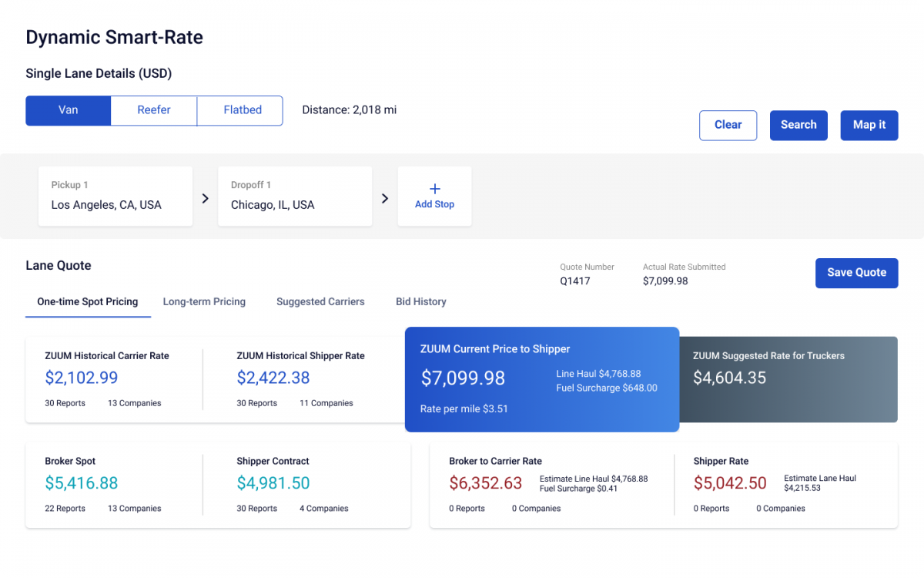Screen dimensions: 924x578
Task: Select the Van equipment type
Action: click(x=69, y=110)
